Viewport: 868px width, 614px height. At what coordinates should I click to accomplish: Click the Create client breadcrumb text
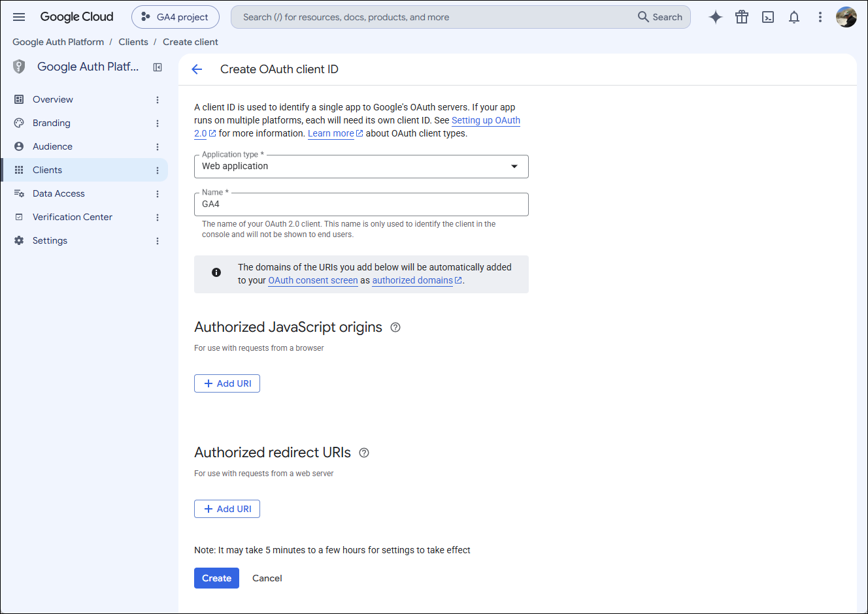(190, 42)
